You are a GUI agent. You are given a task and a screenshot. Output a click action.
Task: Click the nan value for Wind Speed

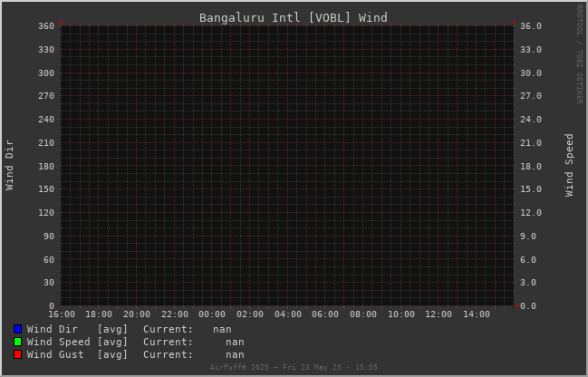(x=235, y=343)
